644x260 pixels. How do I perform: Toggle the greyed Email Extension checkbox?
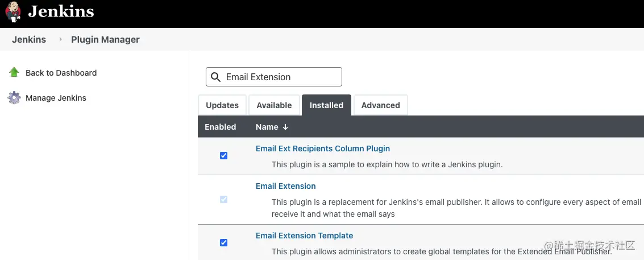tap(223, 200)
